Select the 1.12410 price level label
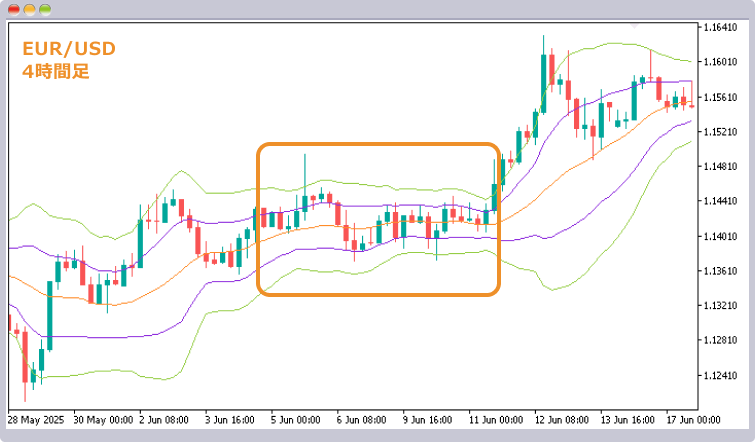Screen dimensions: 755x442 [721, 376]
